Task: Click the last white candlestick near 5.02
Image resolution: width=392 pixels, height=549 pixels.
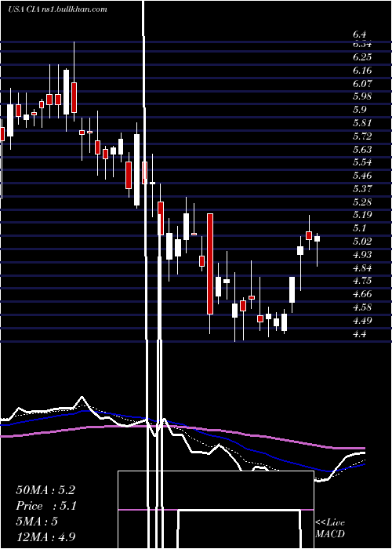Action: [317, 238]
